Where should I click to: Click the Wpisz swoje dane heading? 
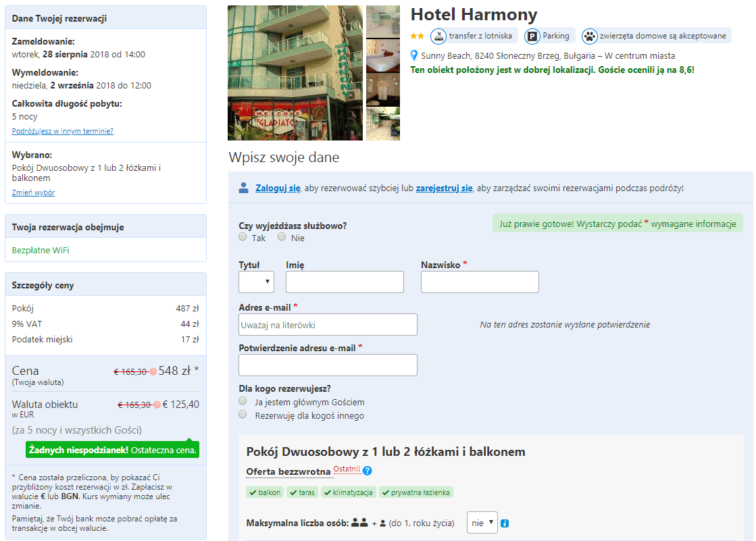(284, 157)
